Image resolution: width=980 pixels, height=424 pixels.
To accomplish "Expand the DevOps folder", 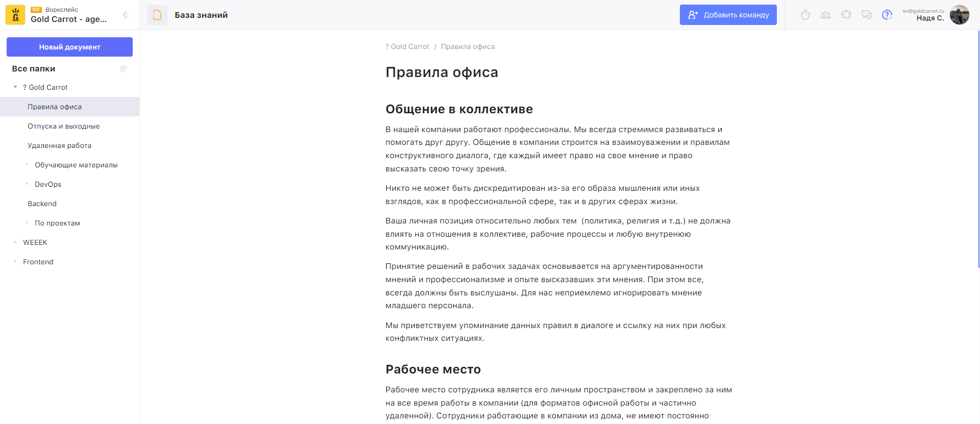I will pos(27,184).
